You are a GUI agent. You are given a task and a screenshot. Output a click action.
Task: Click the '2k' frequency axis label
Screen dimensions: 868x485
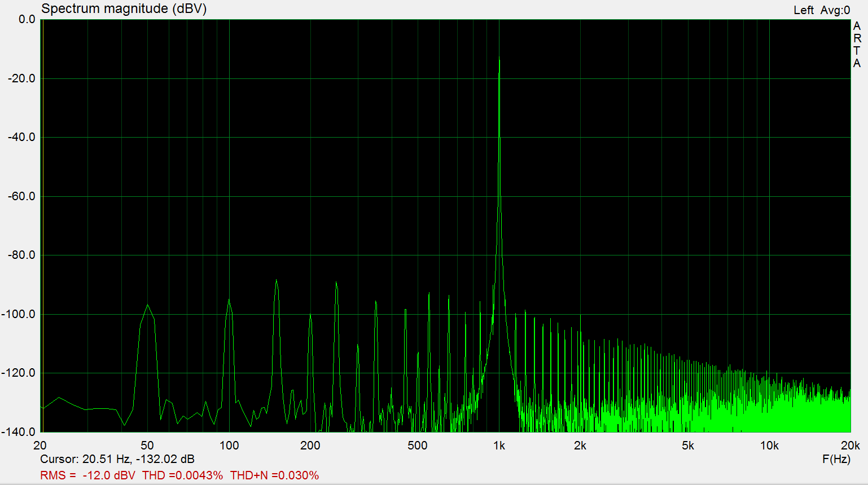580,446
